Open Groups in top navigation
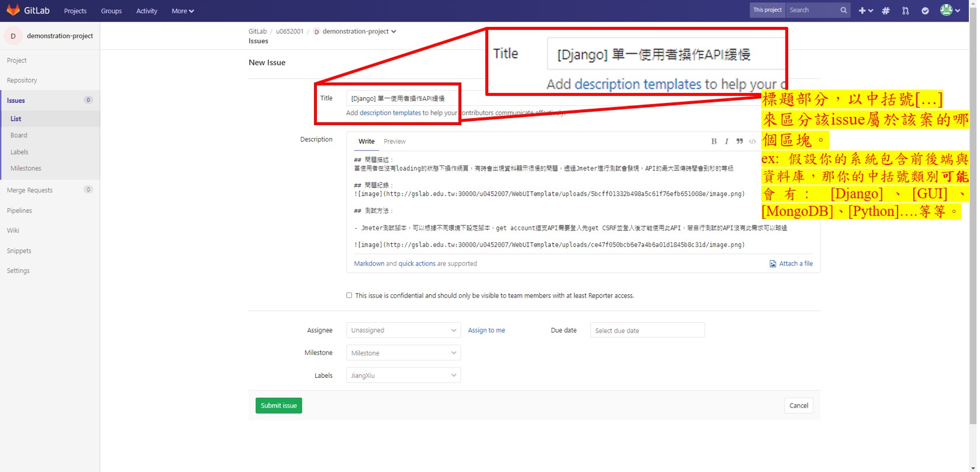 [111, 11]
